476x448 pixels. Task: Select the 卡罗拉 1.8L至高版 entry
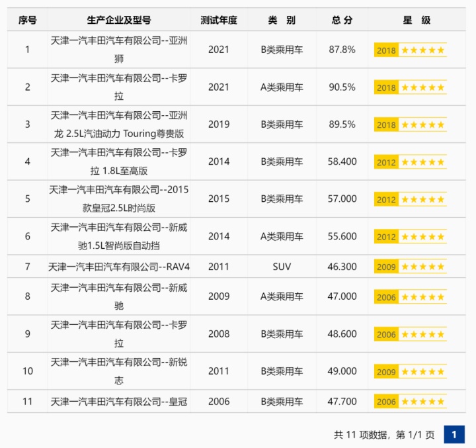pyautogui.click(x=119, y=161)
